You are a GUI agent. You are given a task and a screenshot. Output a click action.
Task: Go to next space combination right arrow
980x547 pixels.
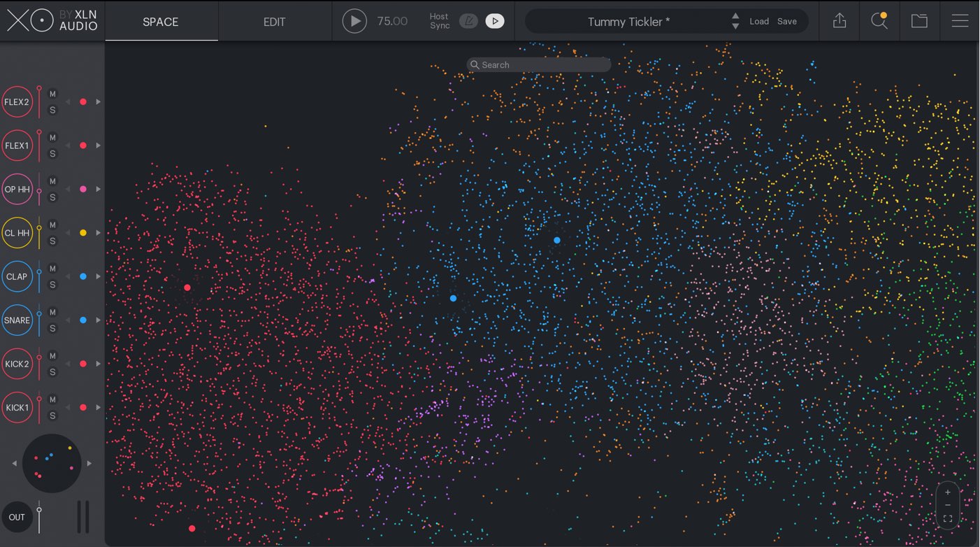(x=89, y=463)
